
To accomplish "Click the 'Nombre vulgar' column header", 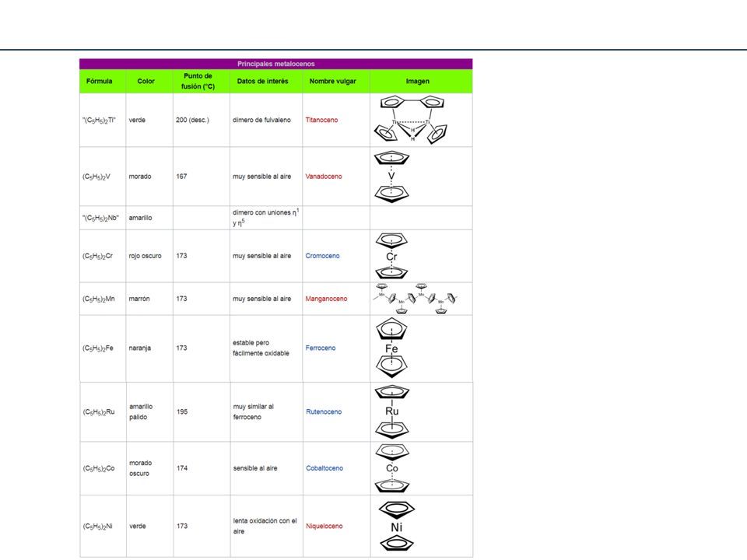I will point(332,81).
